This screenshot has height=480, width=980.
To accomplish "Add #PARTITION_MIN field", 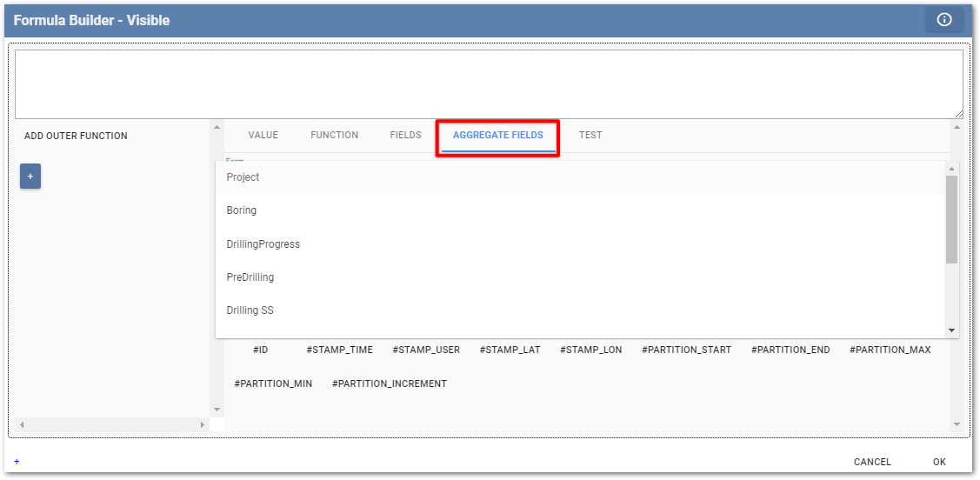I will coord(273,383).
